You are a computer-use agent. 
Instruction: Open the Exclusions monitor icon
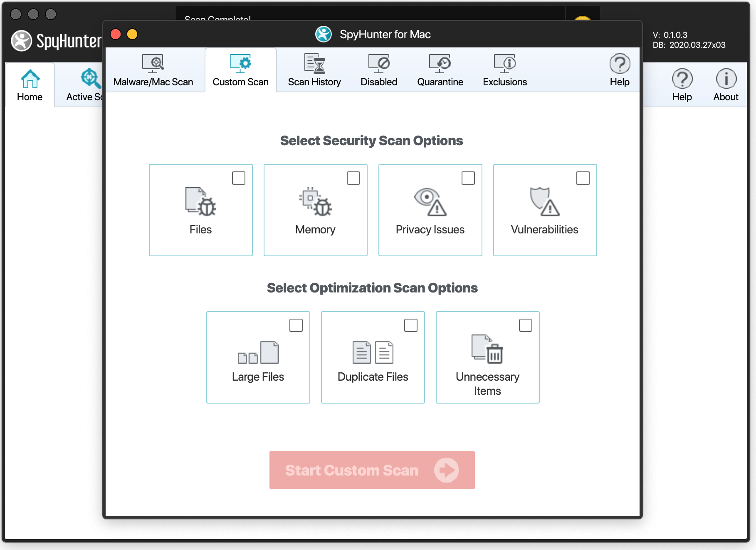(505, 63)
